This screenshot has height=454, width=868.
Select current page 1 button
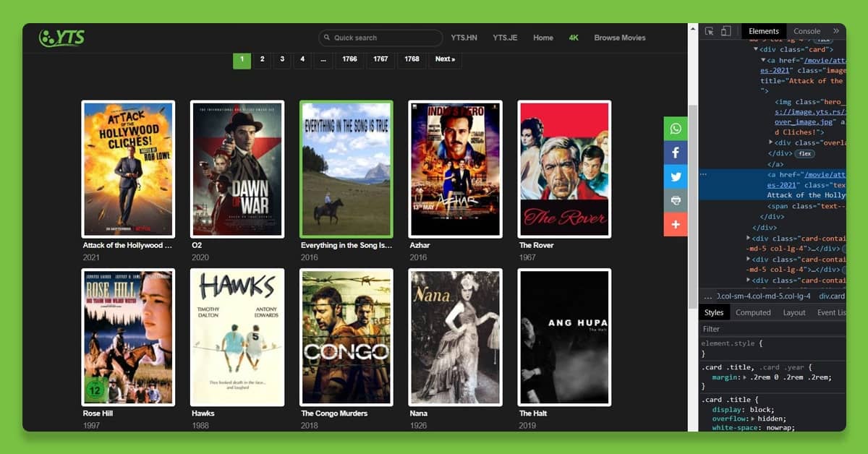(242, 59)
